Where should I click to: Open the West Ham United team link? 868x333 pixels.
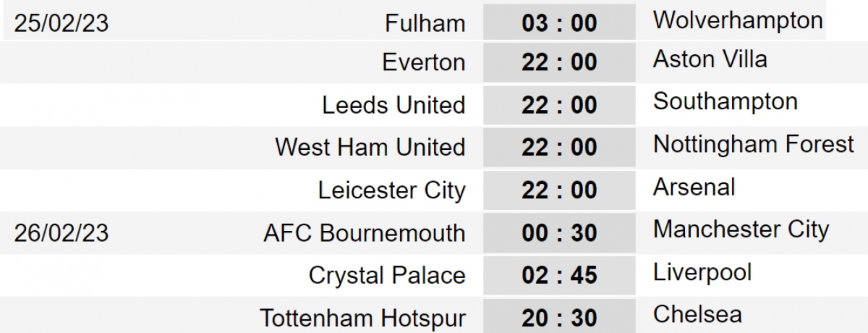pos(370,147)
